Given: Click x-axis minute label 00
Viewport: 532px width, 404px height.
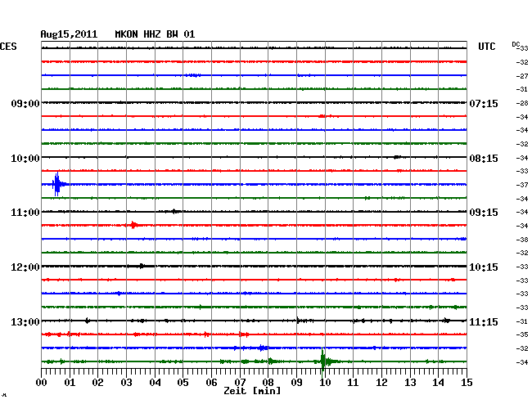Looking at the screenshot, I should click(x=42, y=382).
